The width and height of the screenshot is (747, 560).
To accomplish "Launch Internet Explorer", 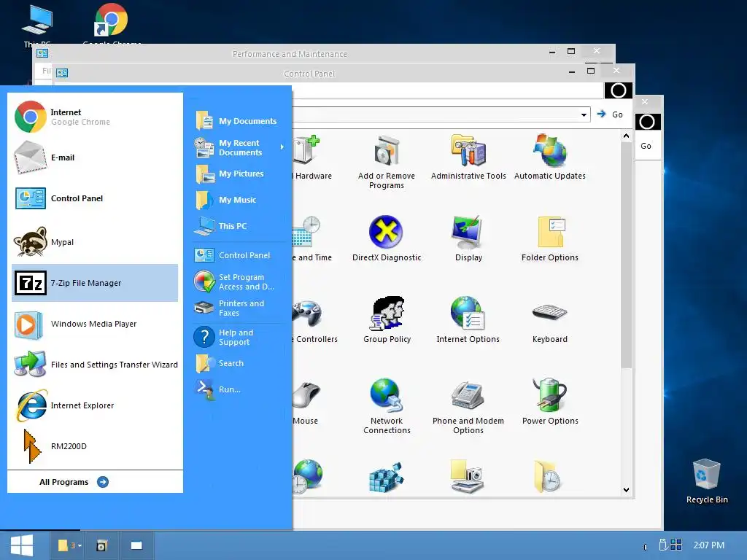I will (x=95, y=405).
